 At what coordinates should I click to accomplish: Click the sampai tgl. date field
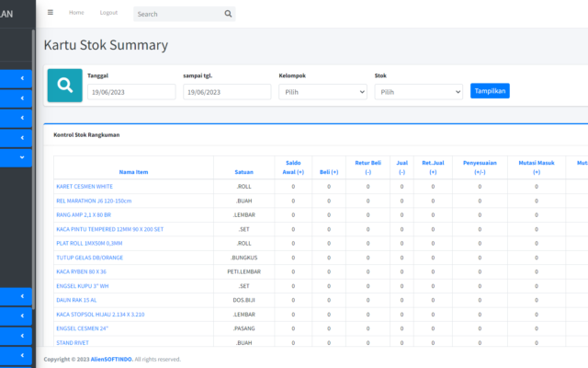coord(227,92)
